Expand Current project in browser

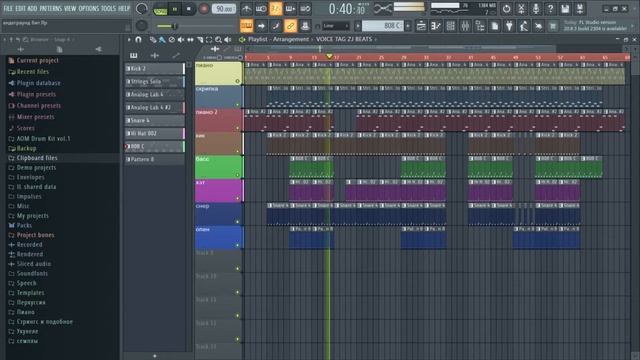(37, 60)
